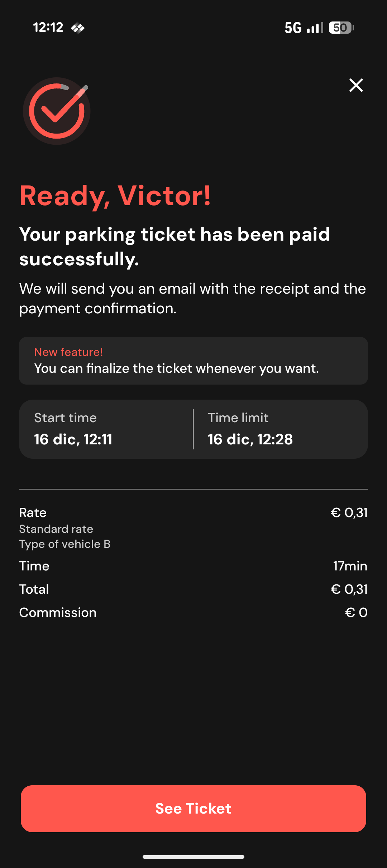Tap the 17min Time value
387x868 pixels.
pos(350,566)
